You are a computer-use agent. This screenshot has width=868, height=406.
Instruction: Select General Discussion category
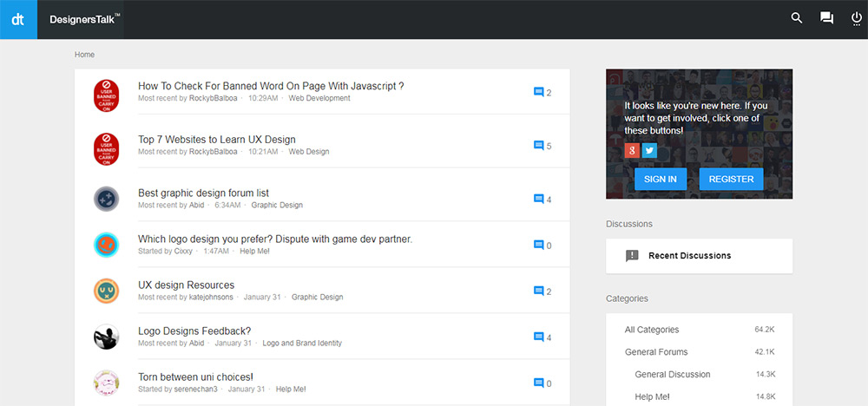(673, 375)
